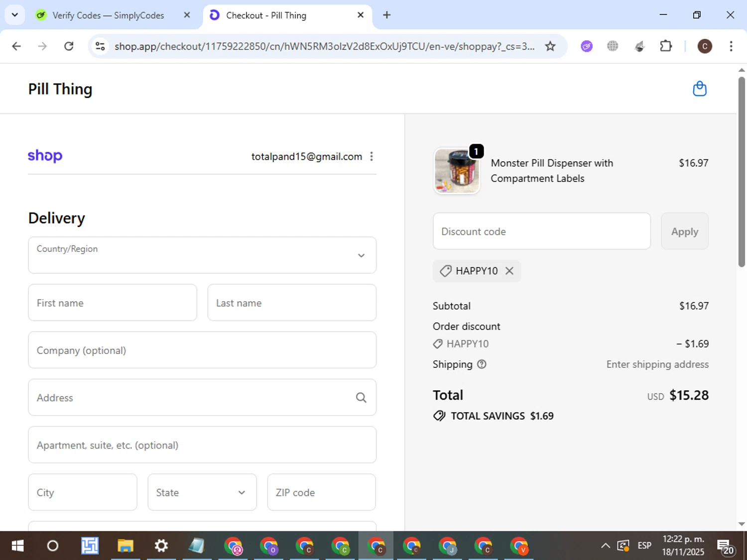This screenshot has height=560, width=747.
Task: Show hidden system tray icons
Action: point(606,546)
